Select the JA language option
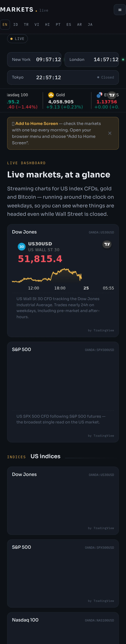The image size is (126, 644). (x=90, y=24)
